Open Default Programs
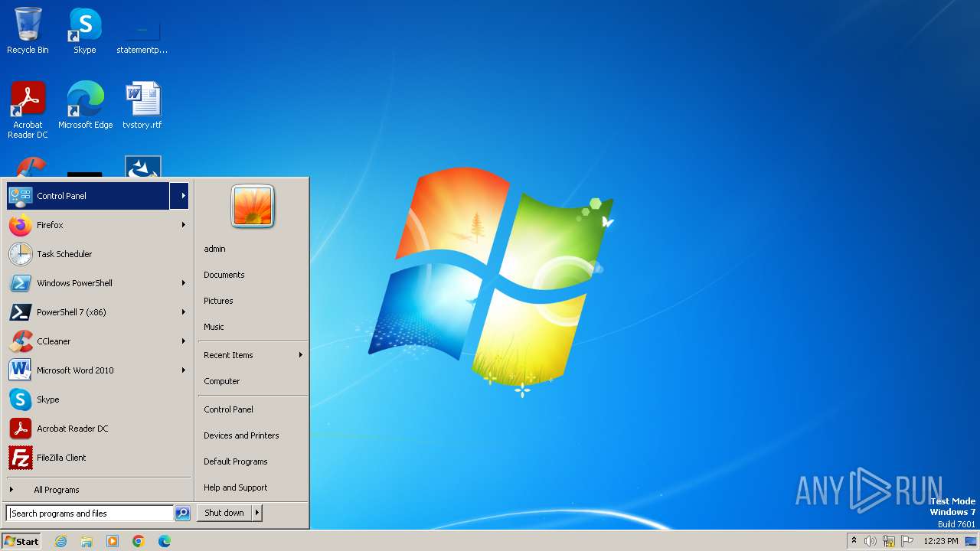 253,461
